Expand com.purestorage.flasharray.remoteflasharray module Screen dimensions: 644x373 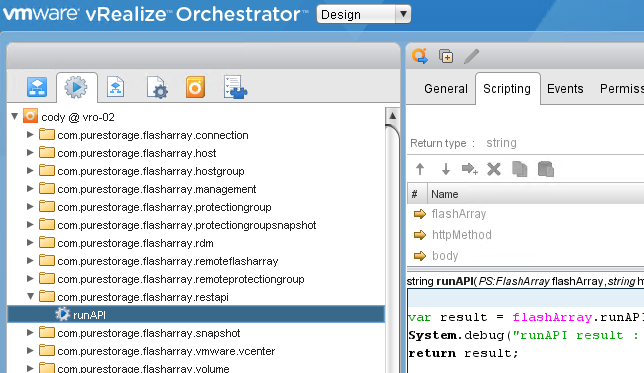(30, 261)
